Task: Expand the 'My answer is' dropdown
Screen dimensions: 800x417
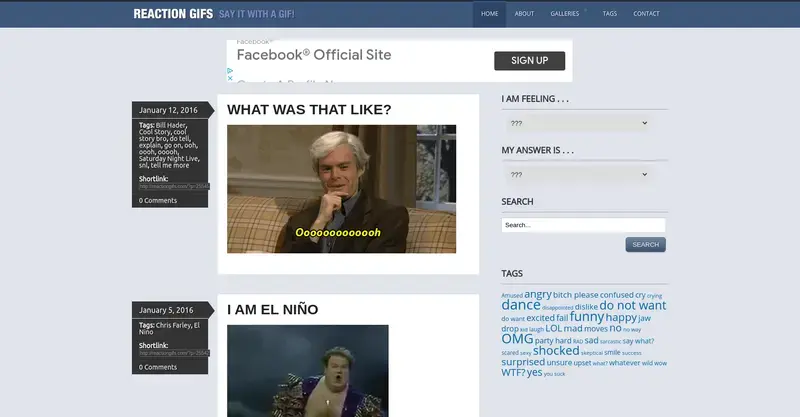Action: pyautogui.click(x=578, y=175)
